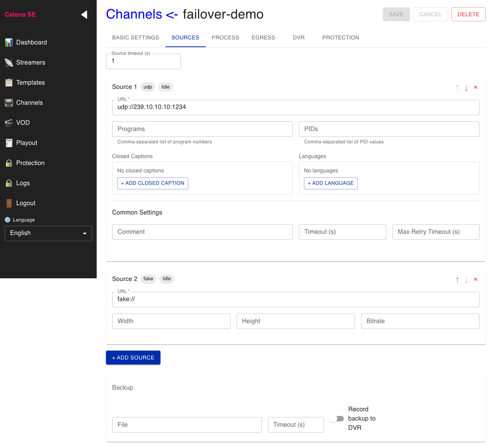
Task: Click the Add Source button
Action: point(133,358)
